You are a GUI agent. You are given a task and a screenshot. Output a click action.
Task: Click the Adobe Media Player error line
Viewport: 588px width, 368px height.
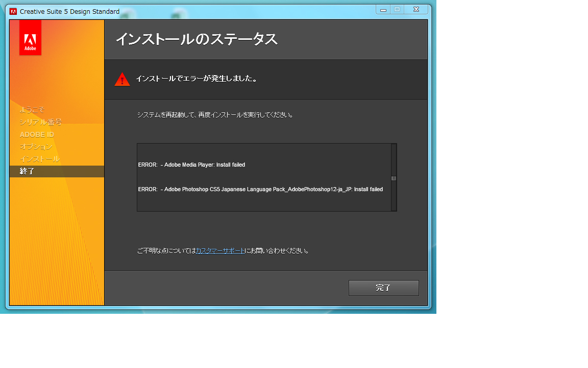coord(191,165)
